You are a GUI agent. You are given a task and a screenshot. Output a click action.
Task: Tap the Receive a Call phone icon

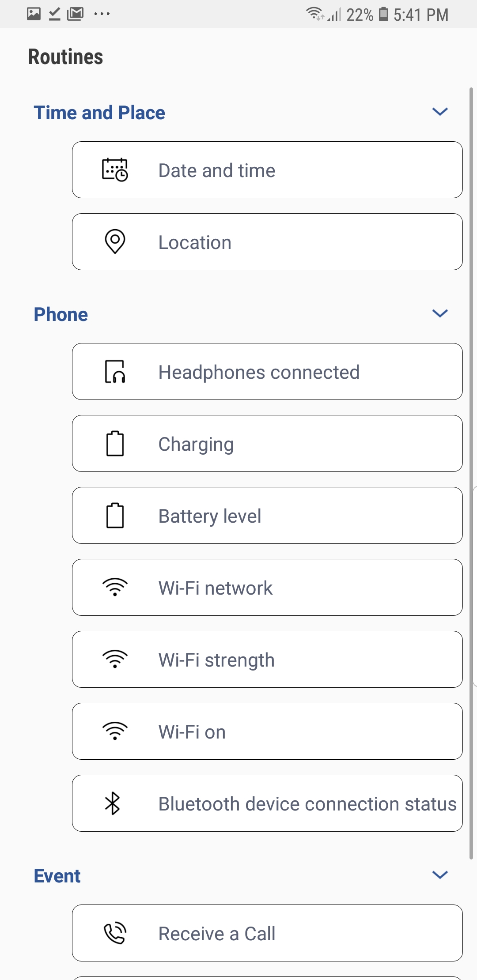coord(115,933)
